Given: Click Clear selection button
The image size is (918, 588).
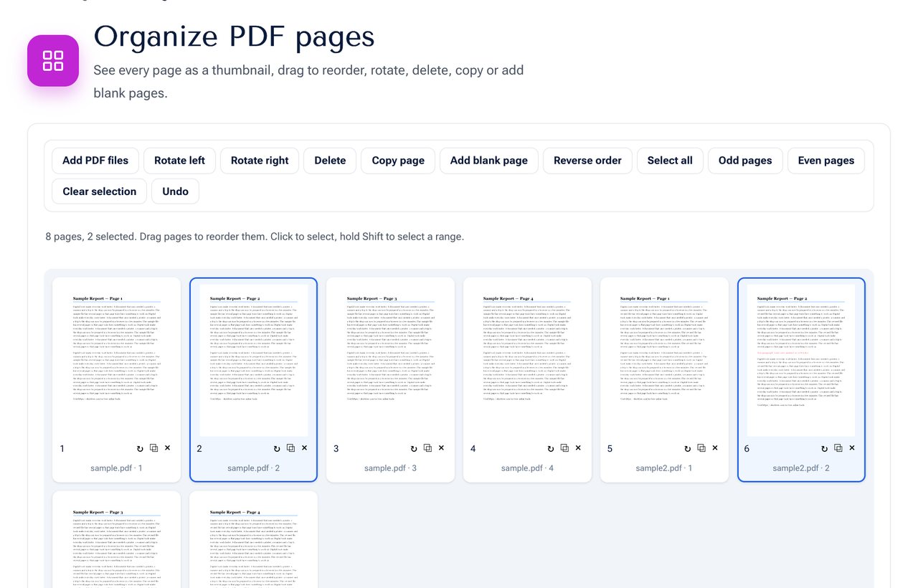Looking at the screenshot, I should (99, 191).
